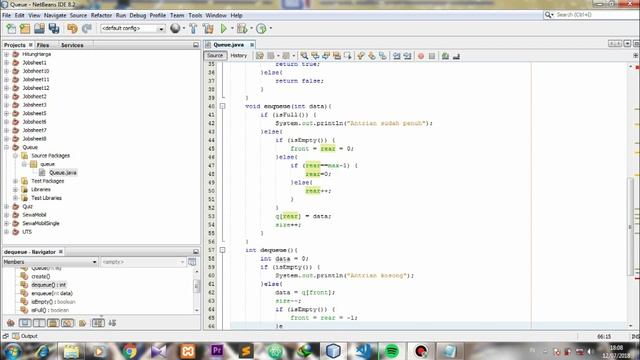Viewport: 640px width, 360px height.
Task: Collapse enqueue method code fold
Action: [x=222, y=106]
